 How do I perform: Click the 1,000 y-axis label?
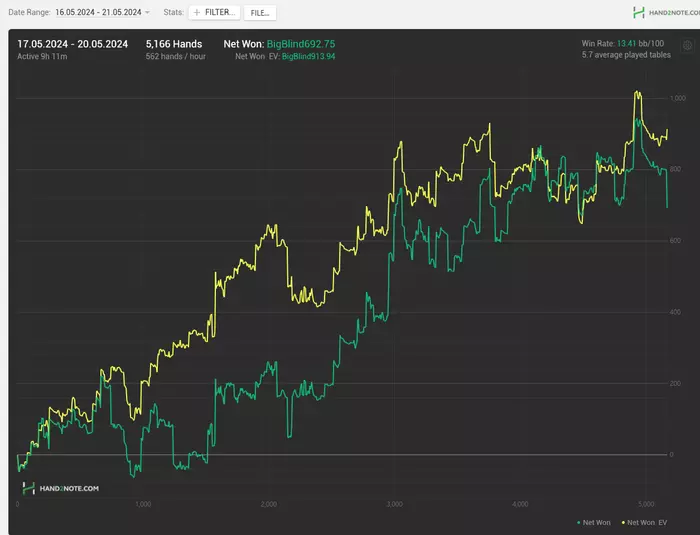(x=677, y=98)
